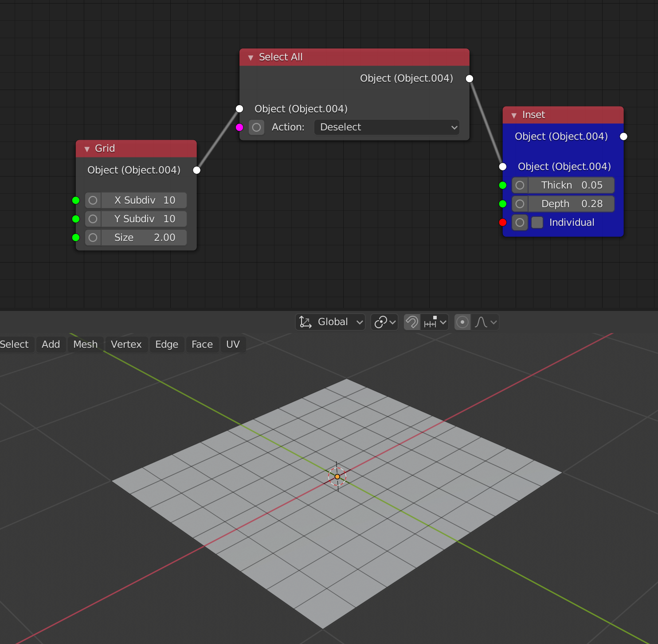Image resolution: width=658 pixels, height=644 pixels.
Task: Click the Size 2.00 value field
Action: [x=144, y=238]
